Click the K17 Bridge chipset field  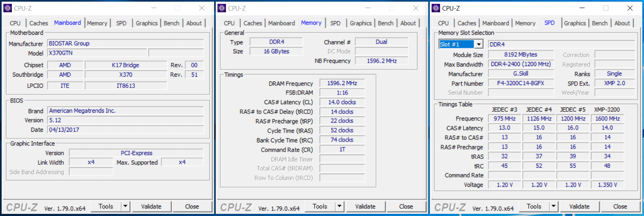[125, 65]
